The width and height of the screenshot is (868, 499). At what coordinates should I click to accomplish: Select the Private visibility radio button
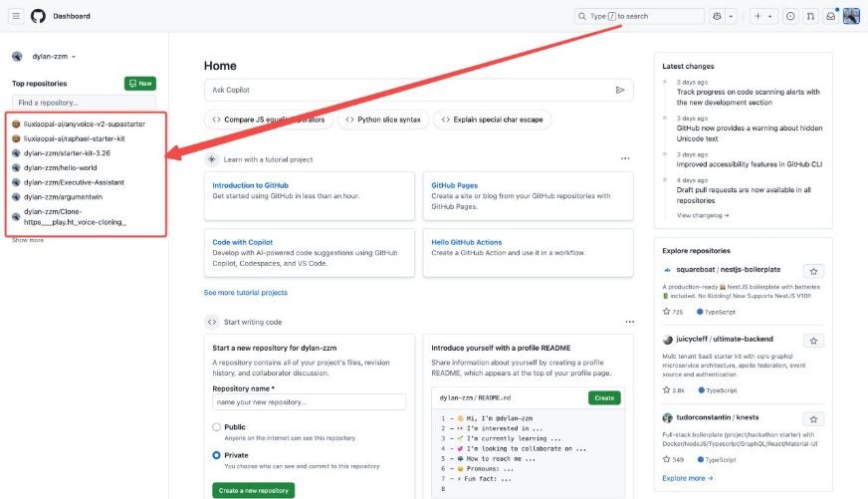tap(217, 455)
